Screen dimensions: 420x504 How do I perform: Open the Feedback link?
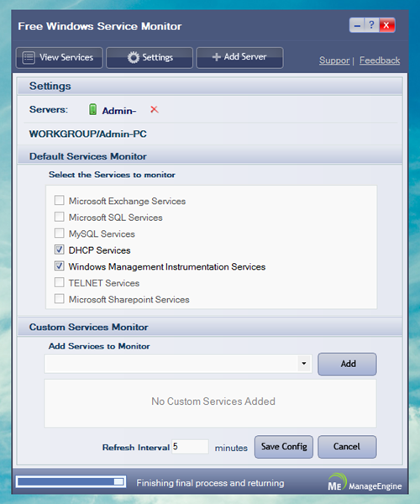point(380,60)
